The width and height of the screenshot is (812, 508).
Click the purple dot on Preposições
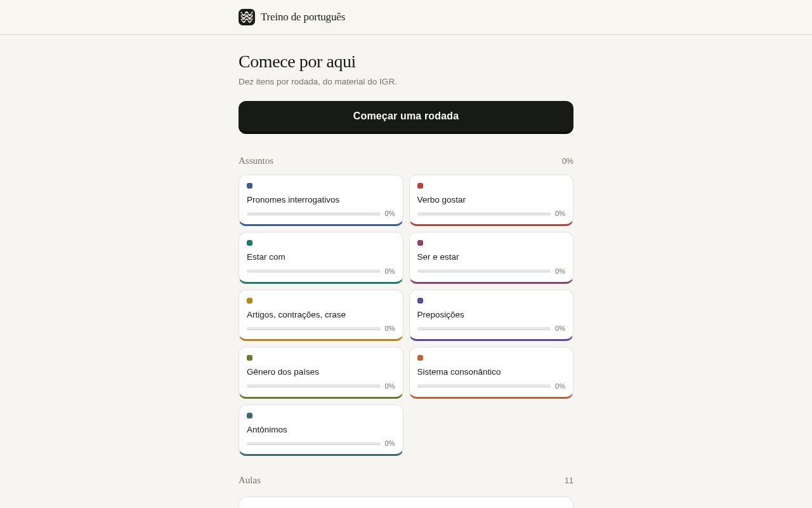point(420,300)
